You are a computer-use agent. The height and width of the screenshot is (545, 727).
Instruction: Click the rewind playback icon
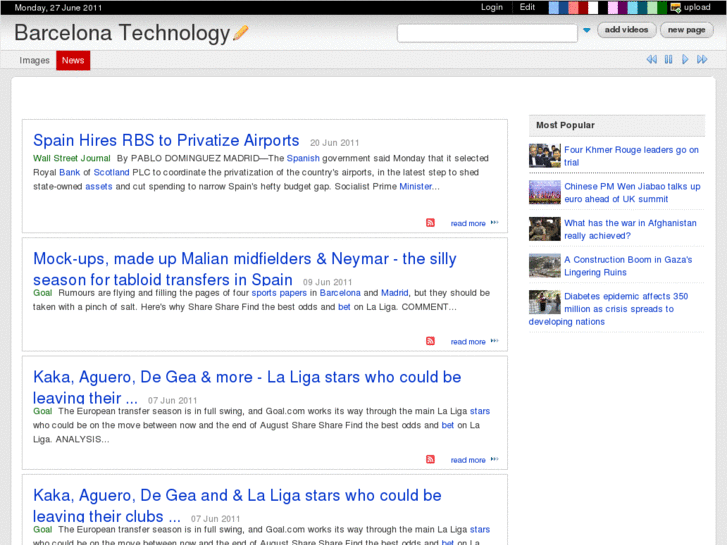(x=651, y=59)
